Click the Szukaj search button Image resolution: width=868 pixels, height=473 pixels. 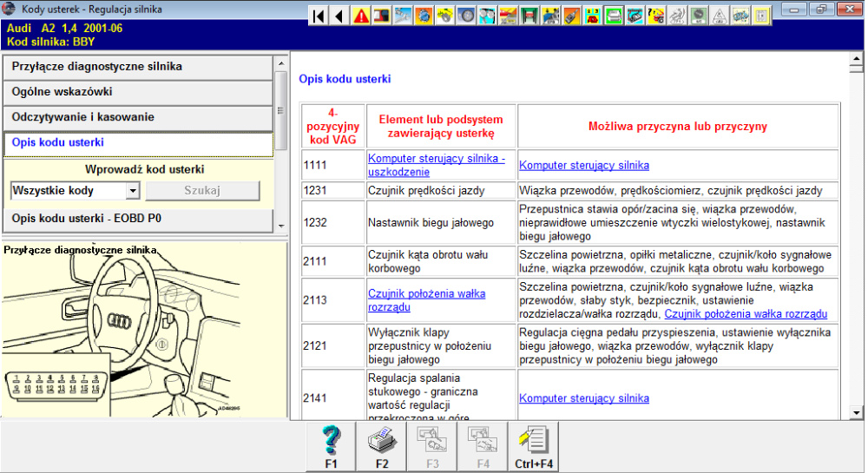(x=202, y=190)
